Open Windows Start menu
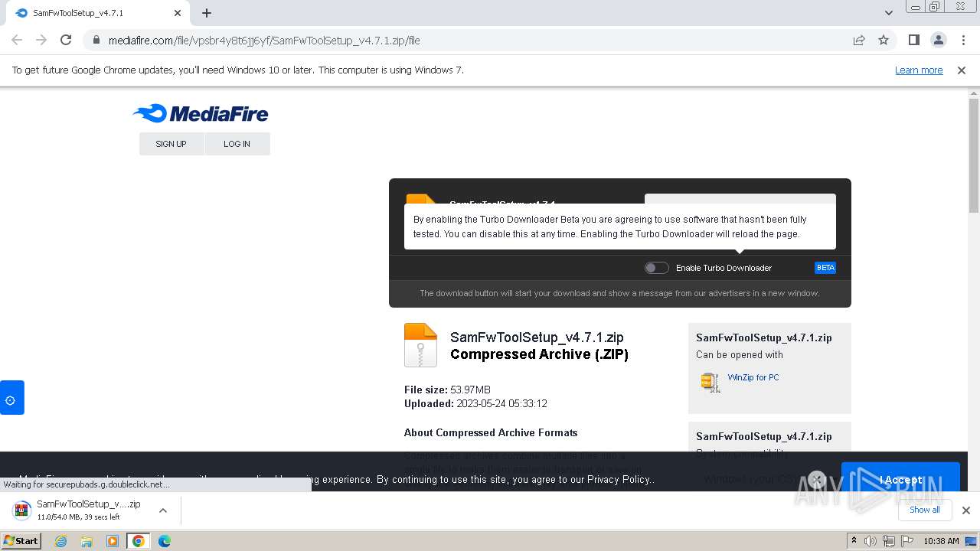Screen dimensions: 980x551 (21, 541)
